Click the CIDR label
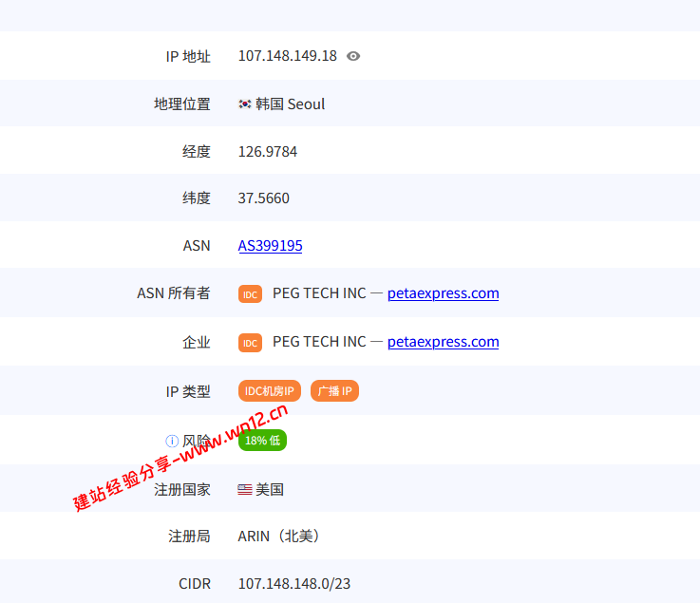Screen dimensions: 700x603 (195, 584)
